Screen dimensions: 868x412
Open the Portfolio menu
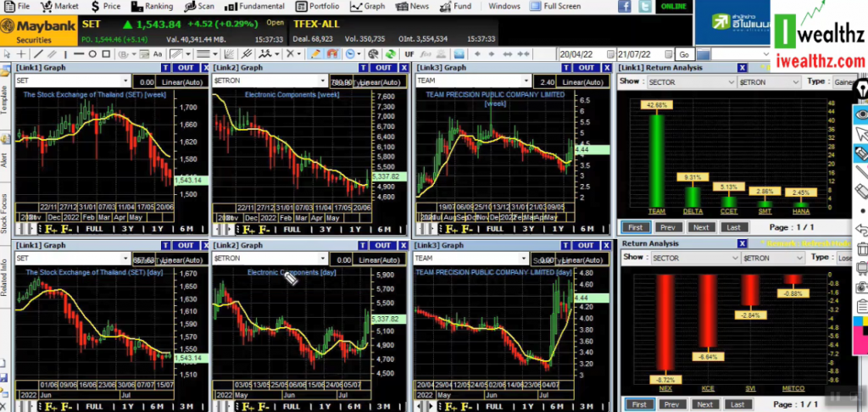[318, 6]
